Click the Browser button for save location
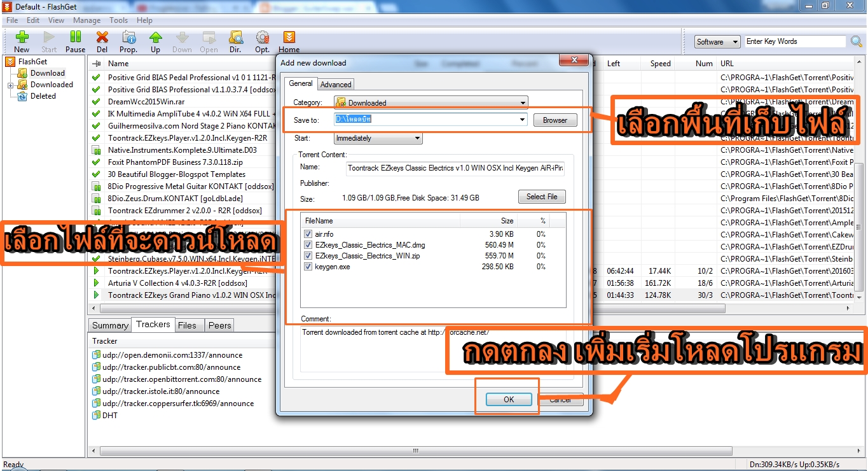 pyautogui.click(x=555, y=120)
